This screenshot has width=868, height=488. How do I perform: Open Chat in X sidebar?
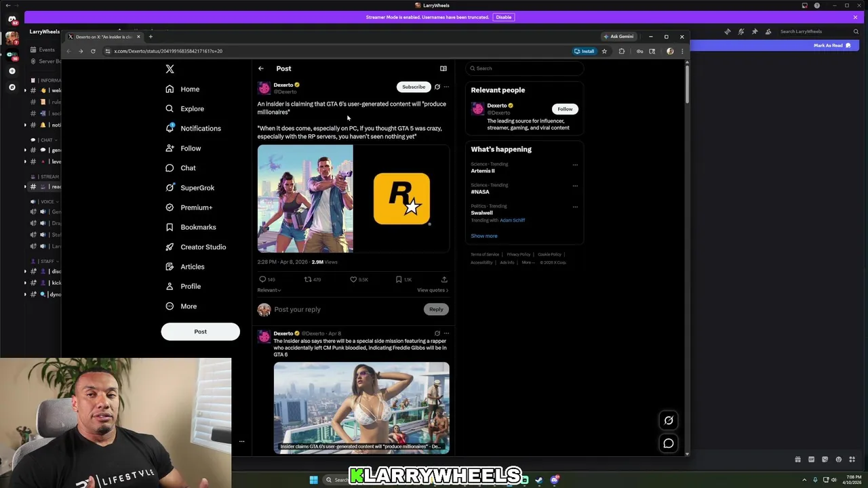(x=180, y=168)
